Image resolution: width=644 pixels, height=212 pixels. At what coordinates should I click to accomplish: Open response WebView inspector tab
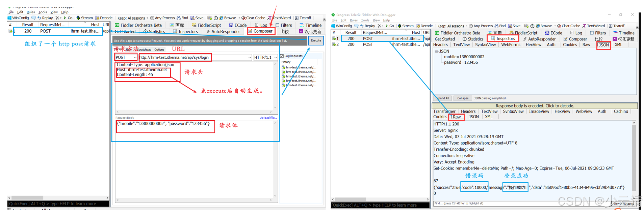584,112
